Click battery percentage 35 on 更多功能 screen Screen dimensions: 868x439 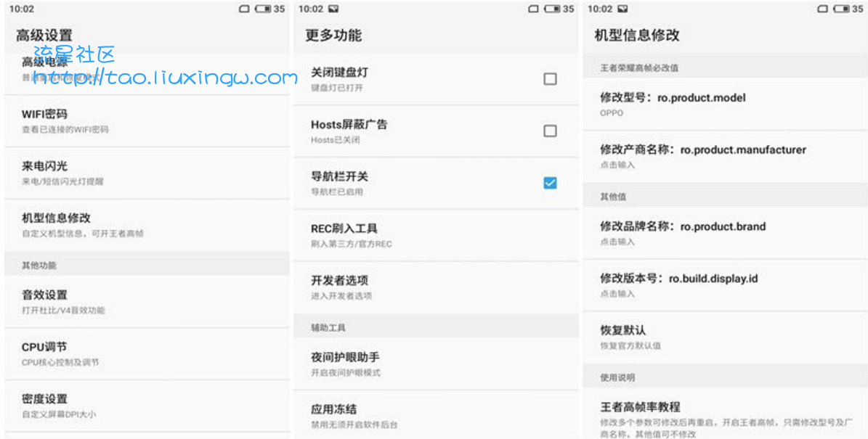[x=569, y=9]
